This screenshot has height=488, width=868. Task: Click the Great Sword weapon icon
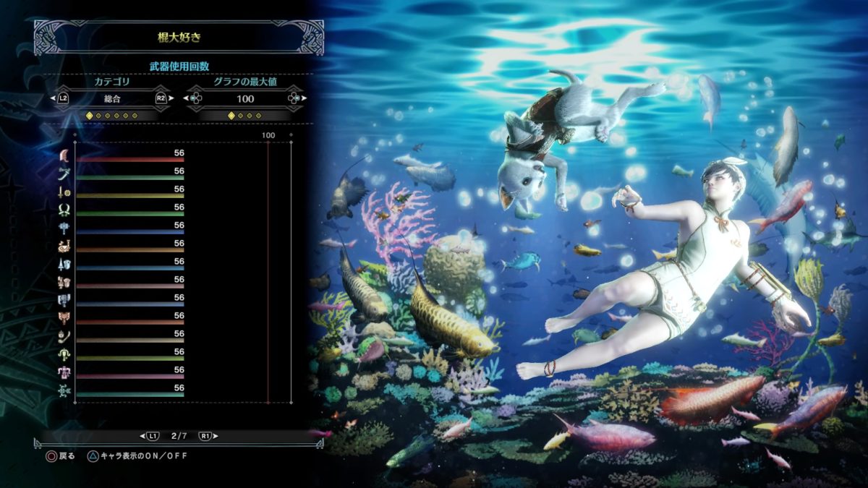coord(64,155)
